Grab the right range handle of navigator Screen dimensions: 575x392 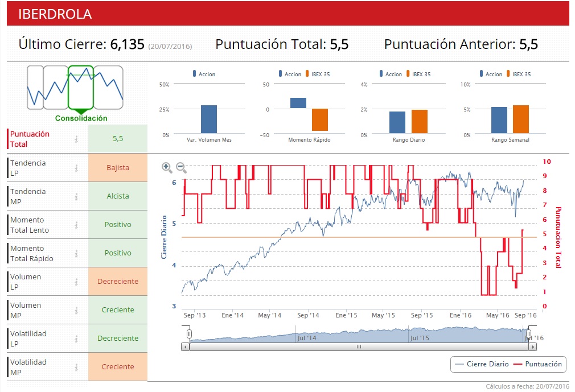tap(528, 334)
